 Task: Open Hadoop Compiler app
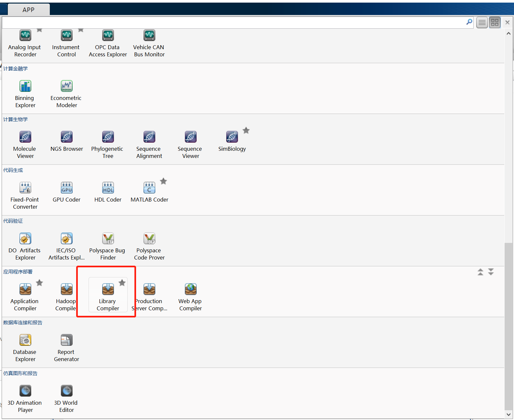click(66, 298)
